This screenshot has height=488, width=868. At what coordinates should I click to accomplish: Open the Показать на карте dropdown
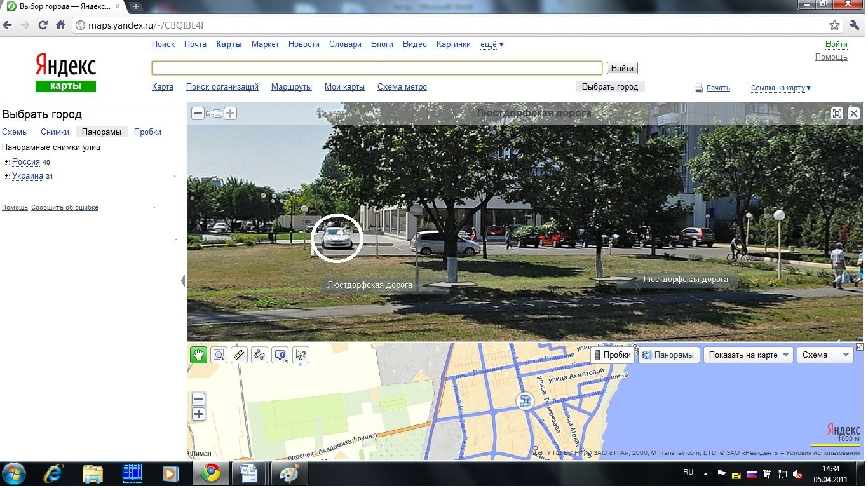click(749, 355)
